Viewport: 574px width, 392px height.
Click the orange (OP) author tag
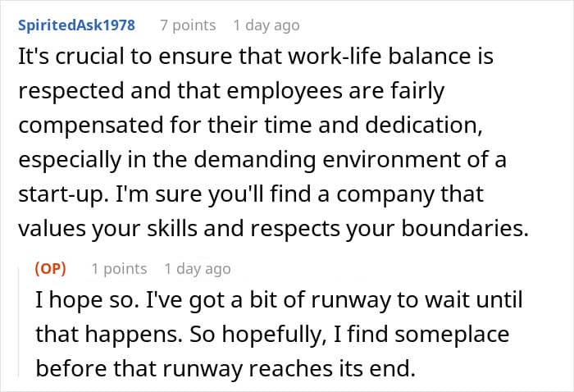51,269
